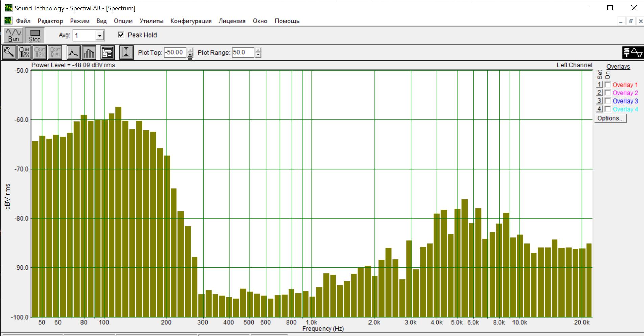This screenshot has height=336, width=644.
Task: Set overlay 3 with the button labeled 3
Action: click(599, 101)
